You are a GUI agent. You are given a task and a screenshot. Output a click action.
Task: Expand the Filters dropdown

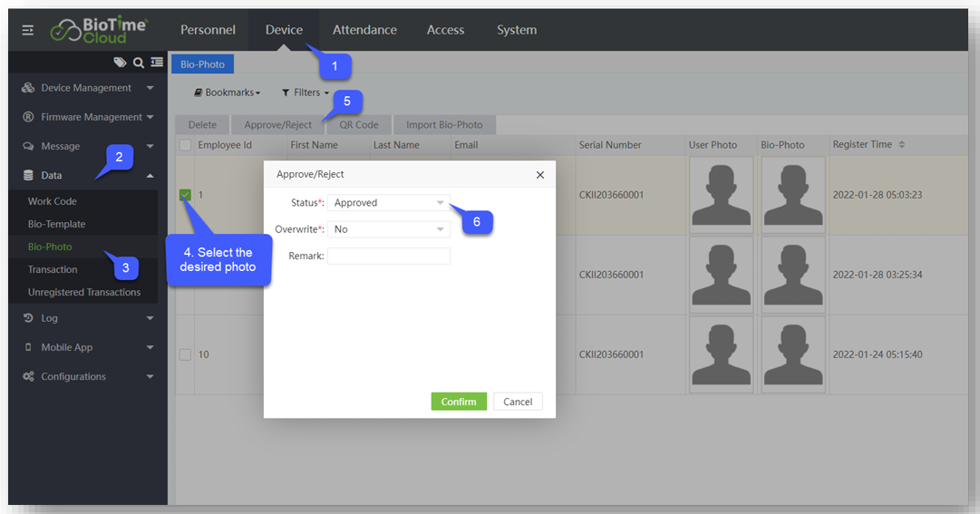tap(306, 92)
